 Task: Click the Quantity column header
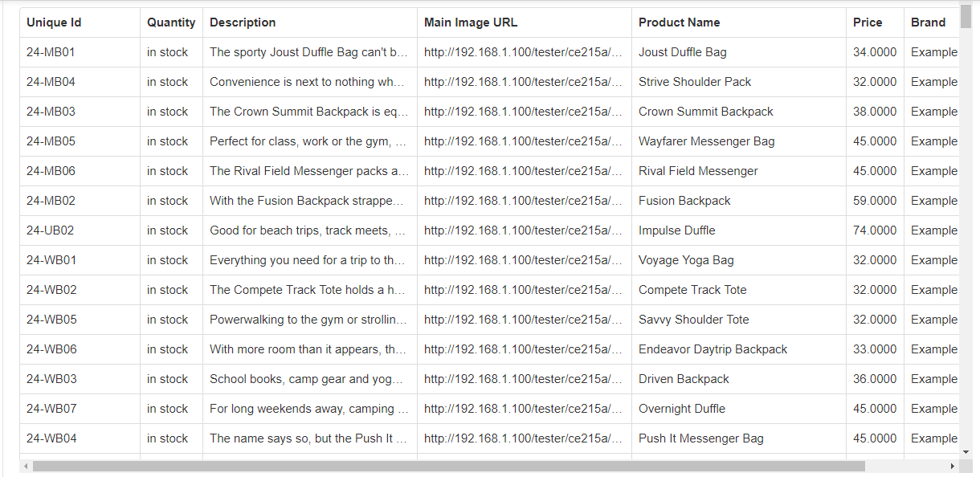[x=171, y=22]
